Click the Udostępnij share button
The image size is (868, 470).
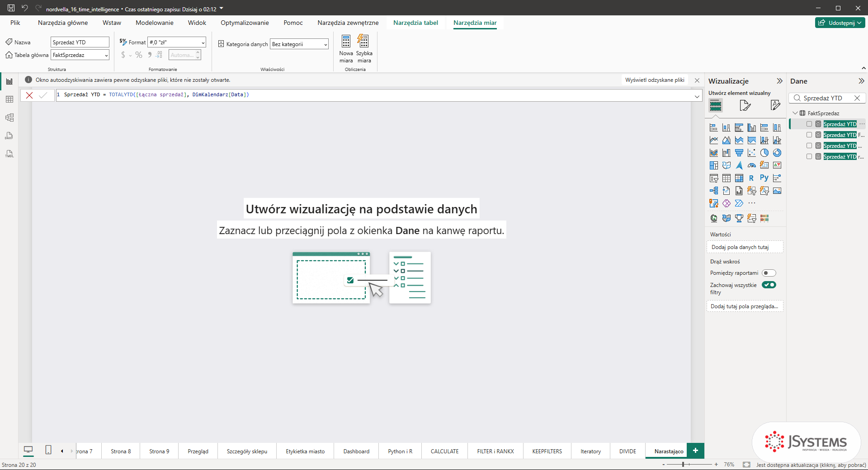(840, 23)
